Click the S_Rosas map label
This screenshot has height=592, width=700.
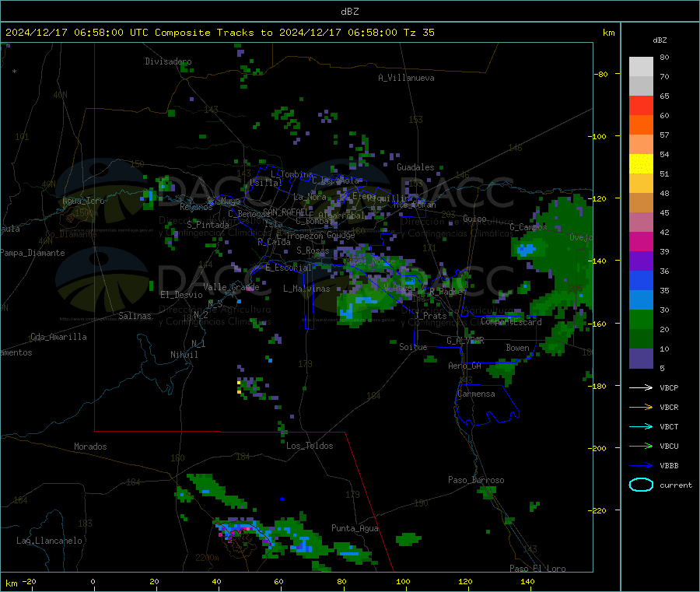313,250
